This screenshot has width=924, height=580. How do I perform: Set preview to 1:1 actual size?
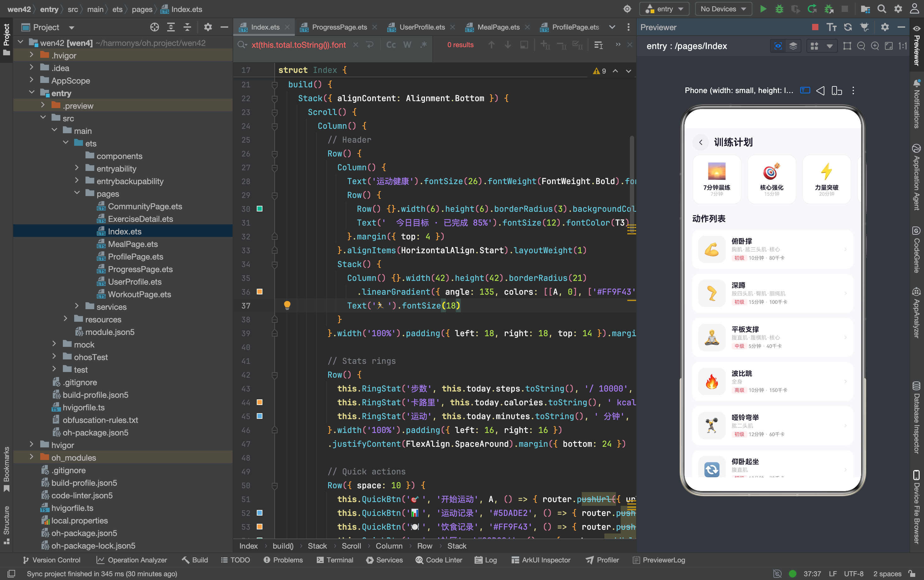(903, 46)
